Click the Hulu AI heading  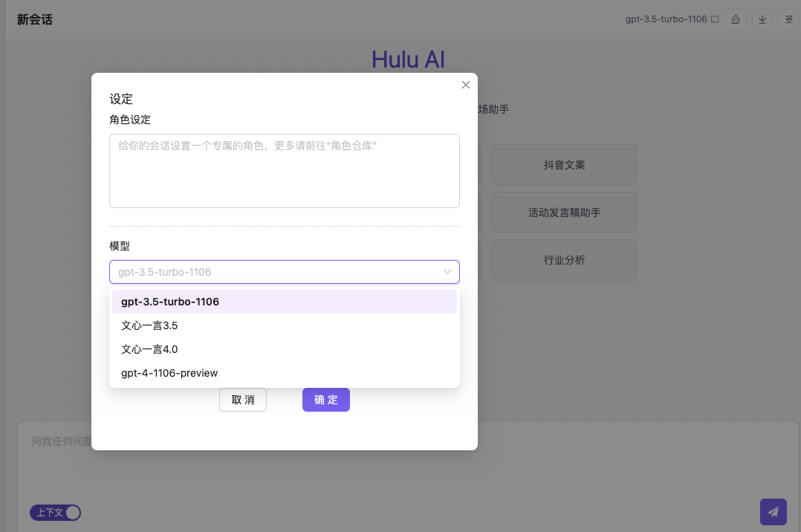(408, 59)
